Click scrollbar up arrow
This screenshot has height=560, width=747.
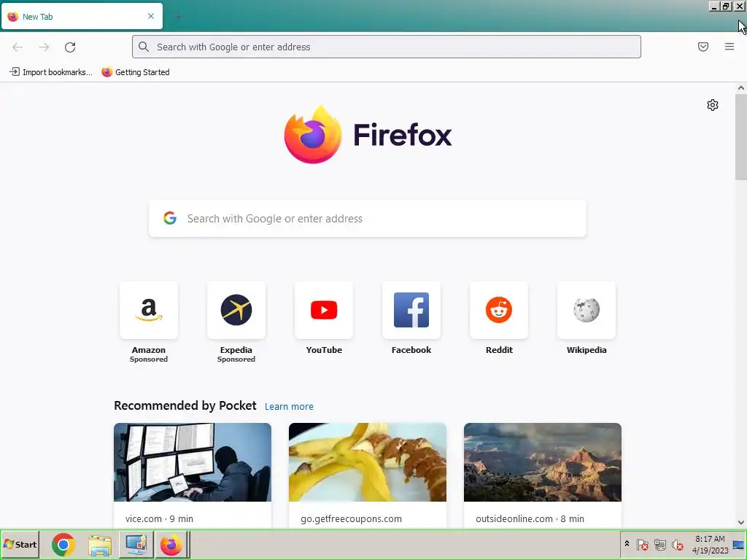[741, 87]
